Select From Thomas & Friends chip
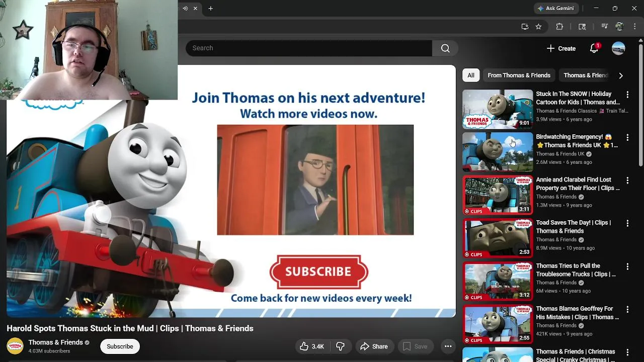The width and height of the screenshot is (644, 362). 519,75
